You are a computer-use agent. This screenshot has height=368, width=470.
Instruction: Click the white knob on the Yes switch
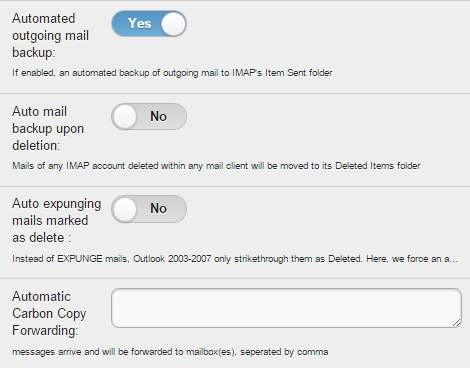click(173, 24)
